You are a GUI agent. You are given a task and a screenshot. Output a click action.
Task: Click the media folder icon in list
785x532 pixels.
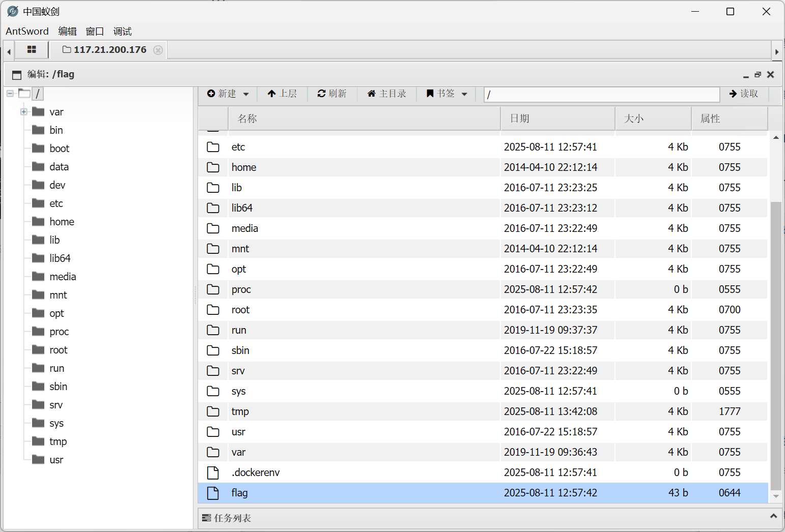tap(213, 228)
